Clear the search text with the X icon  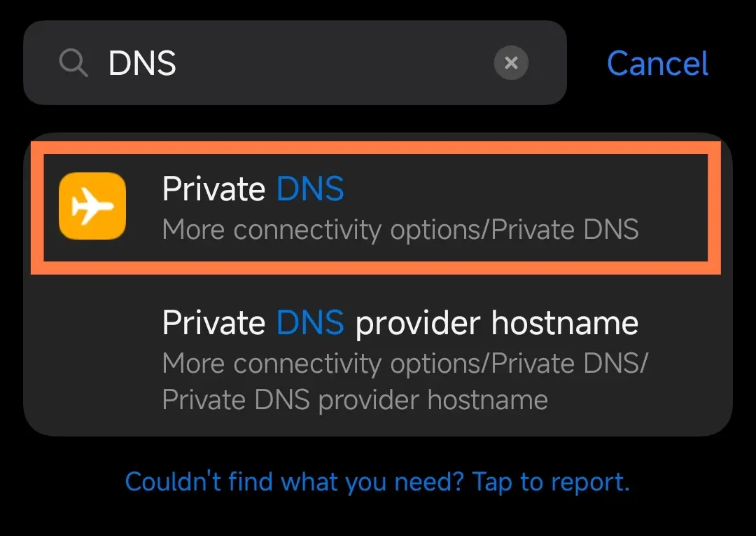511,63
